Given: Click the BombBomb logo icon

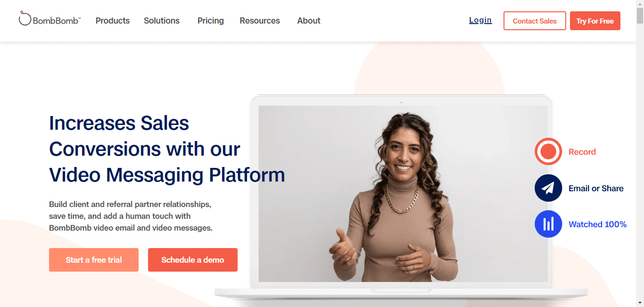Looking at the screenshot, I should (x=25, y=18).
